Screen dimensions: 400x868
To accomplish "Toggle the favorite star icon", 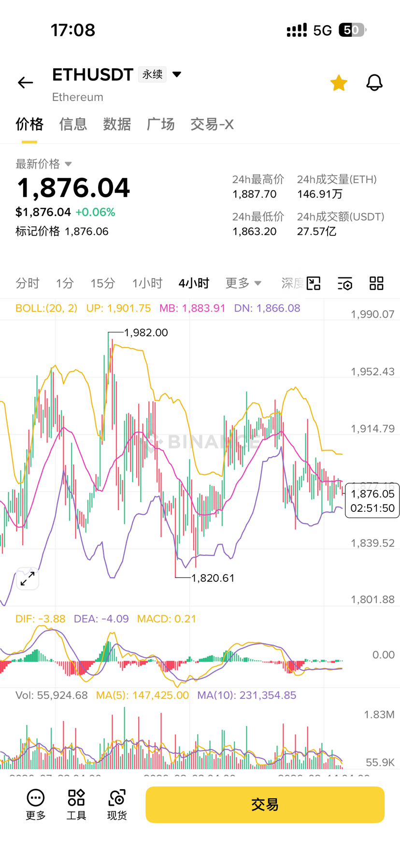I will pyautogui.click(x=339, y=83).
